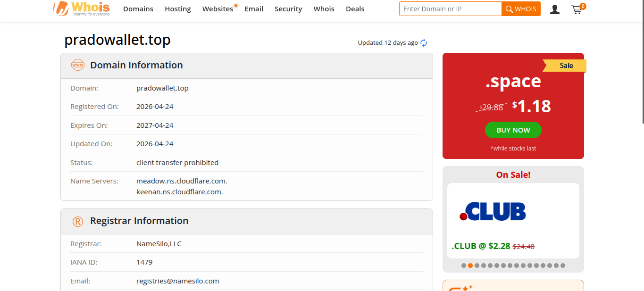Image resolution: width=644 pixels, height=291 pixels.
Task: Open the Hosting menu
Action: (178, 9)
